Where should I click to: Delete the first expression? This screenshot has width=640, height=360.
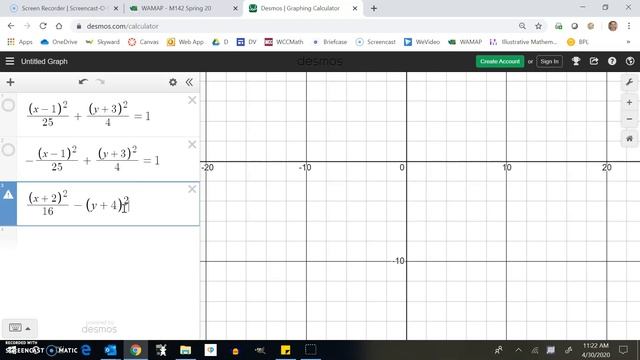(192, 100)
